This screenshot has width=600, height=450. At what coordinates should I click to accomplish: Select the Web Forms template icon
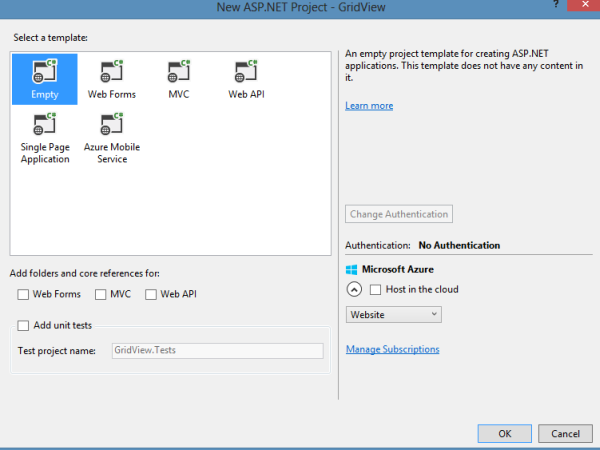pos(112,79)
